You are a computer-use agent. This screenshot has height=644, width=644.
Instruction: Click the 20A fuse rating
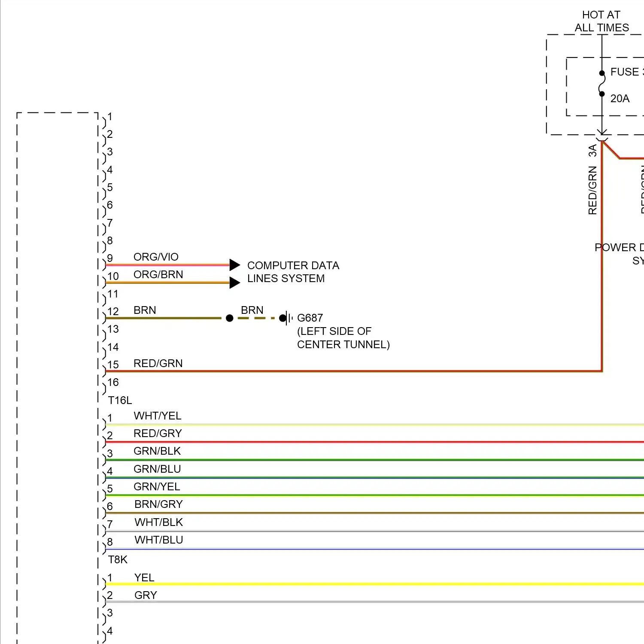tap(620, 98)
